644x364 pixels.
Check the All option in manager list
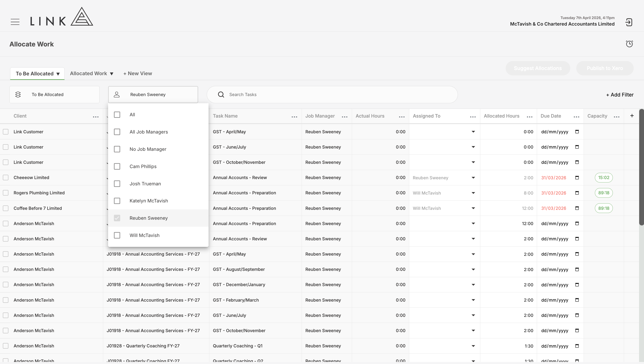(x=117, y=115)
